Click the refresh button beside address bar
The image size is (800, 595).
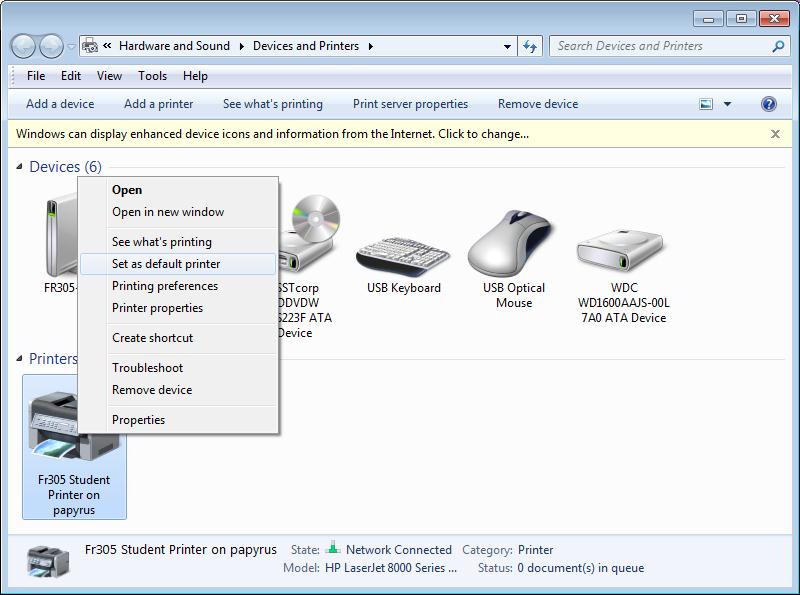(x=530, y=46)
